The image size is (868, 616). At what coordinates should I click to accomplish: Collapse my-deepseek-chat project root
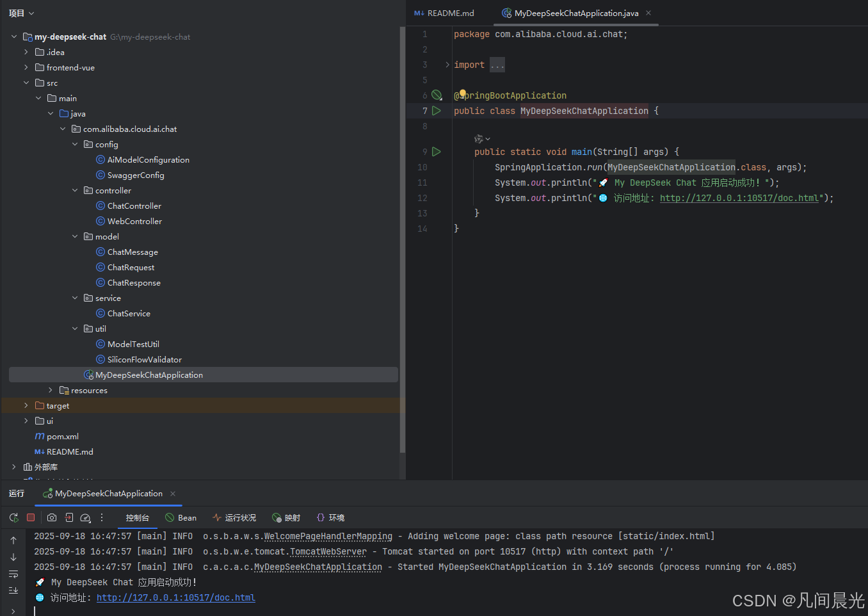pos(14,36)
